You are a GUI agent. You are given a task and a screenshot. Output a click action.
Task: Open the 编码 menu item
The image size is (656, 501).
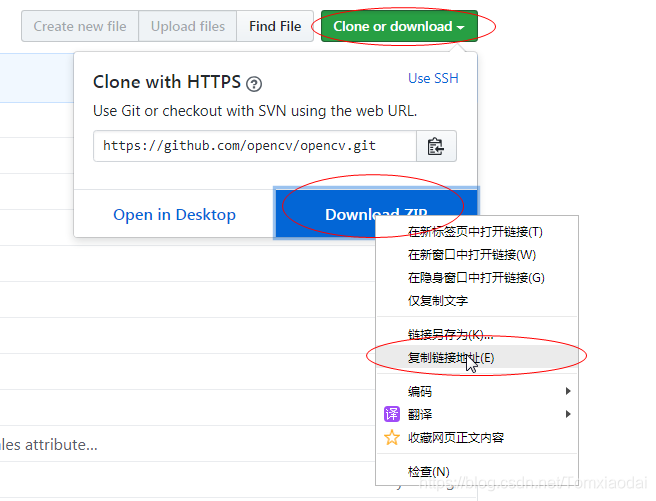(x=477, y=391)
